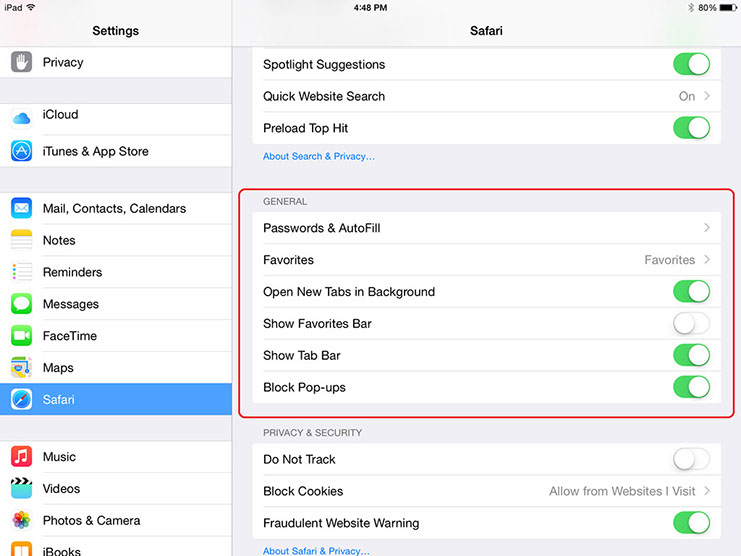Tap the FaceTime camera icon
Viewport: 741px width, 556px height.
[21, 335]
